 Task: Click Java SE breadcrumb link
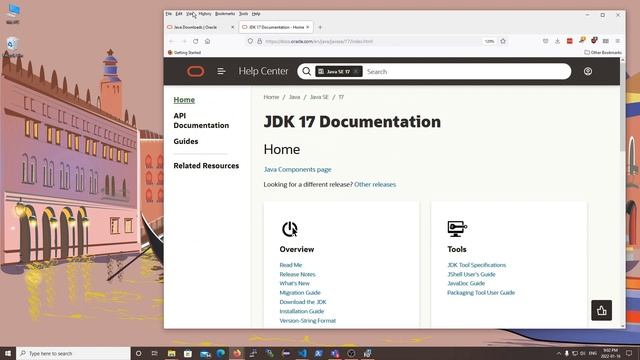[319, 97]
